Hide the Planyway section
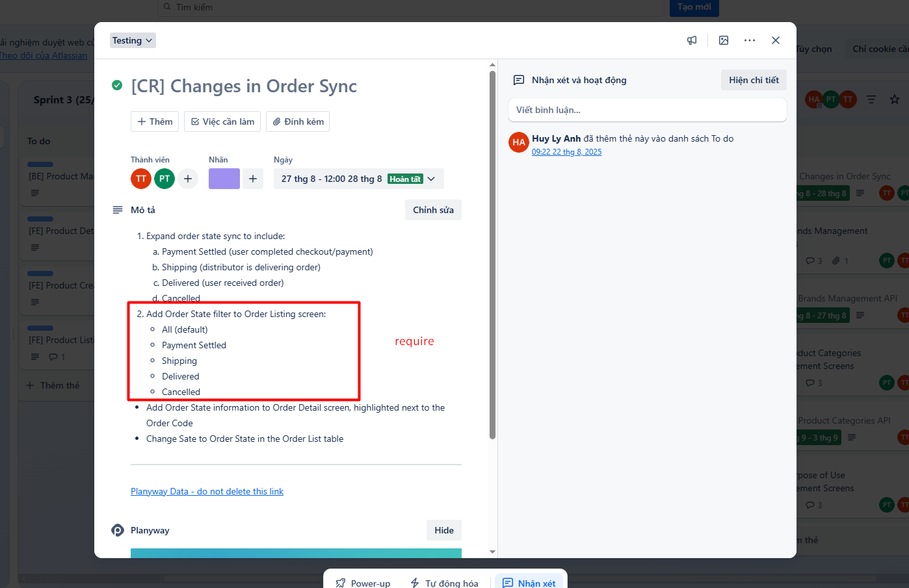 (x=443, y=530)
